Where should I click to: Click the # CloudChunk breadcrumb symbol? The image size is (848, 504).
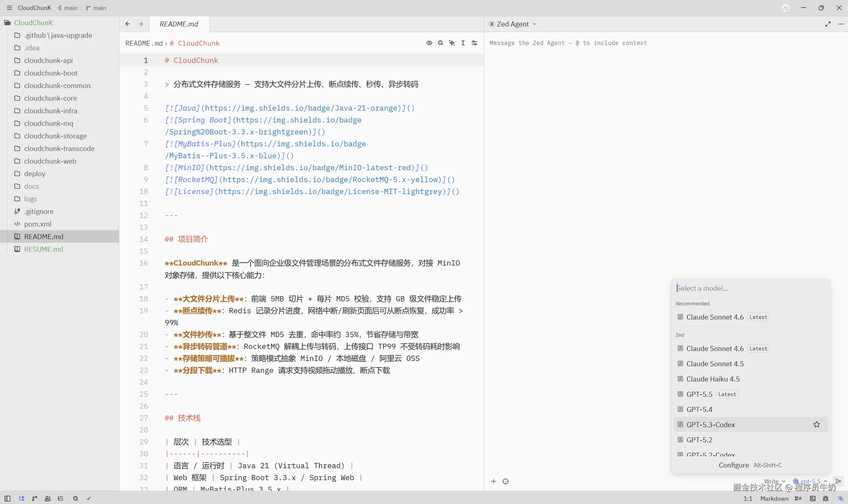click(195, 43)
